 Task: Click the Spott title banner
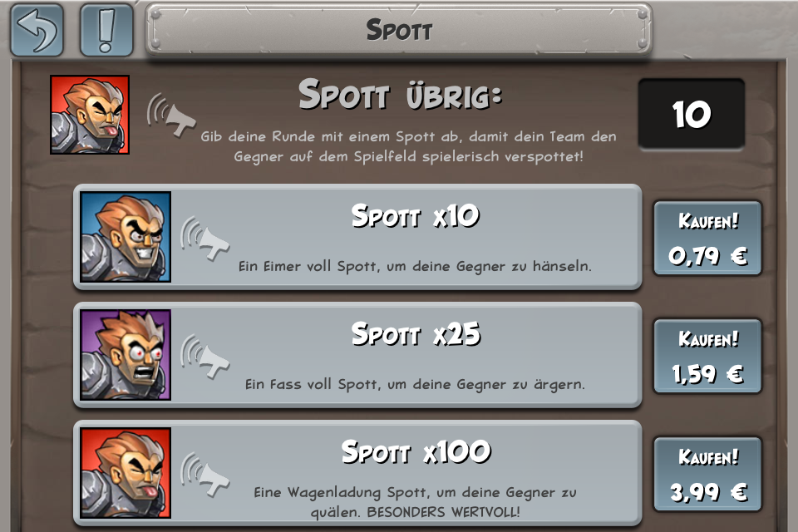pos(398,30)
